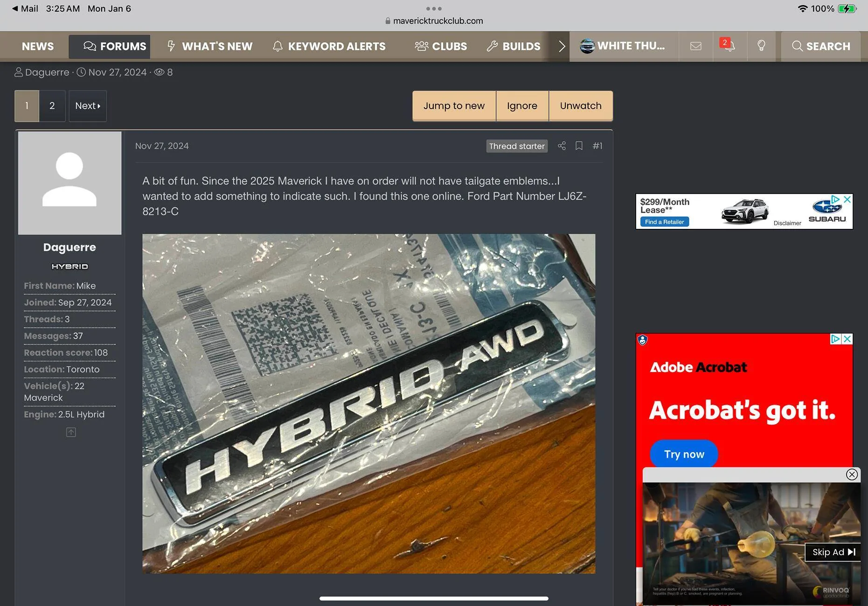Click Ignore thread button
The height and width of the screenshot is (606, 868).
coord(522,106)
